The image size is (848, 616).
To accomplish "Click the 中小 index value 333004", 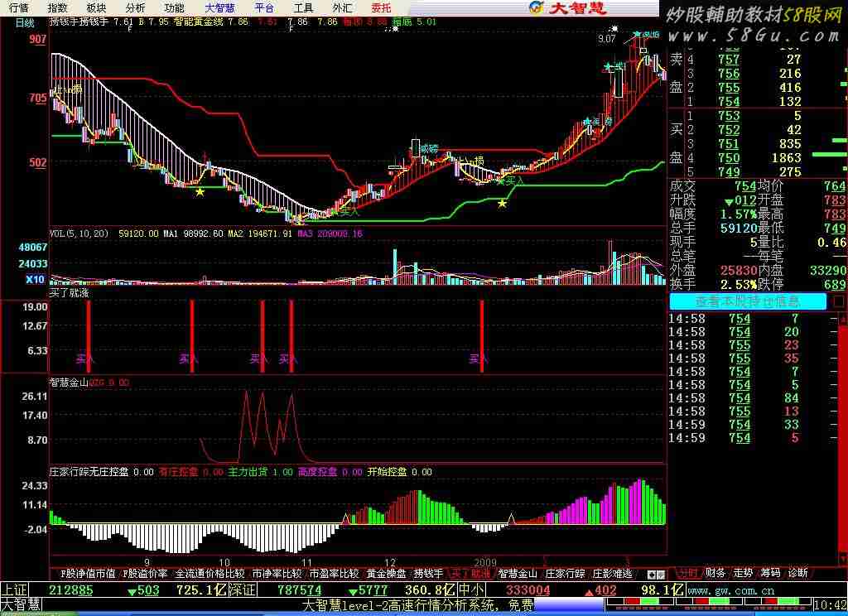I will pos(528,590).
